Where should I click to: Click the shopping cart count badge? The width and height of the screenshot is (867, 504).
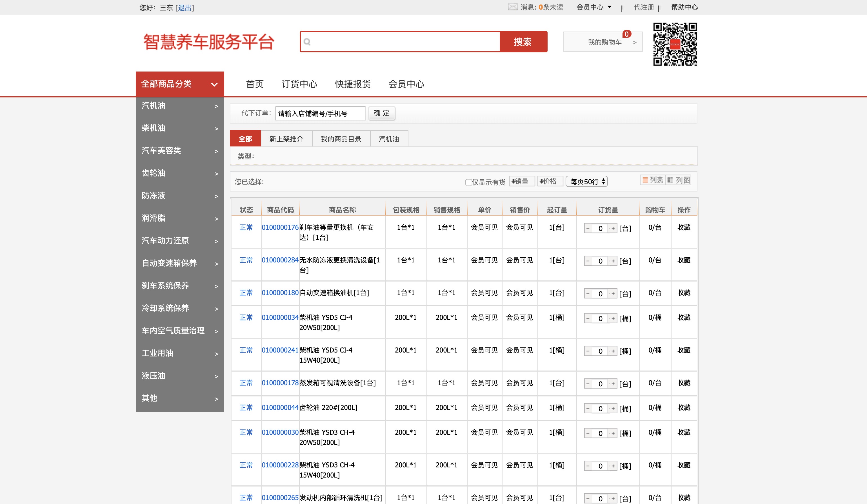click(626, 34)
